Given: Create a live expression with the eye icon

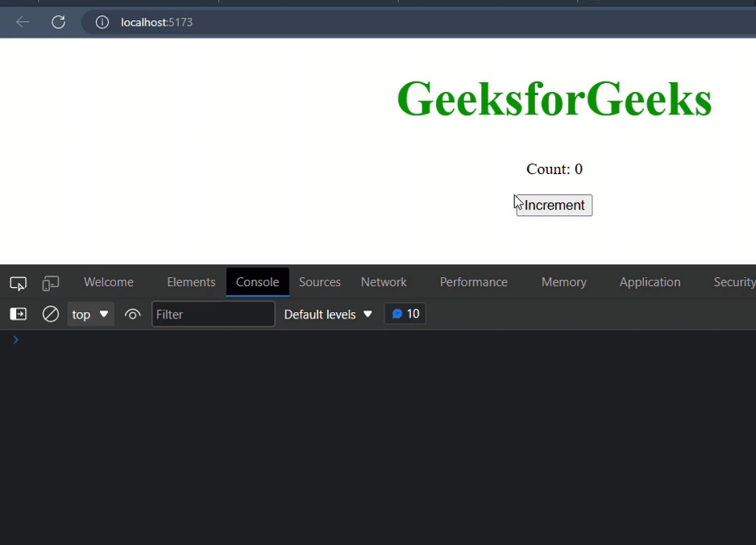Looking at the screenshot, I should [x=133, y=314].
